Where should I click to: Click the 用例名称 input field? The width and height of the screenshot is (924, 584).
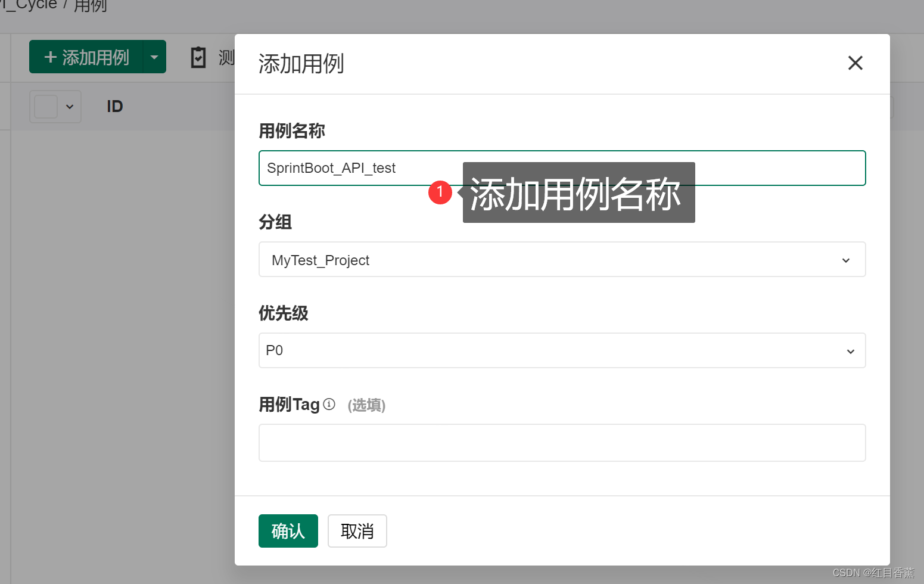(562, 168)
